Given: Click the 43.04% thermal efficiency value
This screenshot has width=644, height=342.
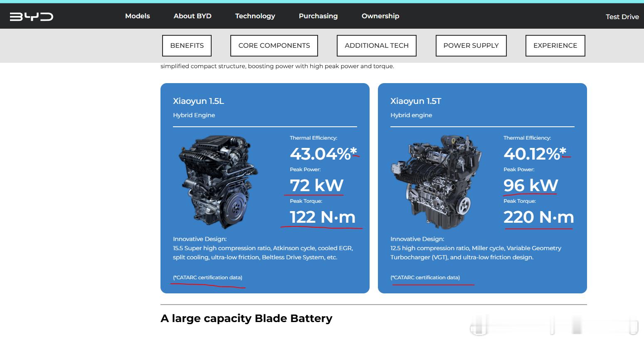Looking at the screenshot, I should [324, 154].
